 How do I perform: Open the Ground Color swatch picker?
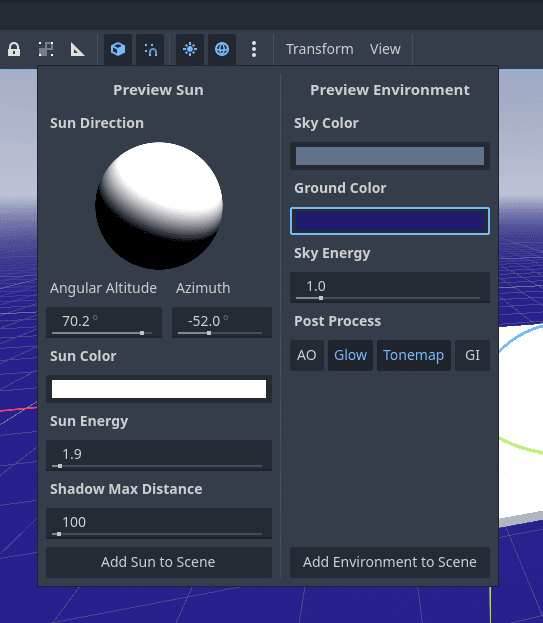[390, 221]
